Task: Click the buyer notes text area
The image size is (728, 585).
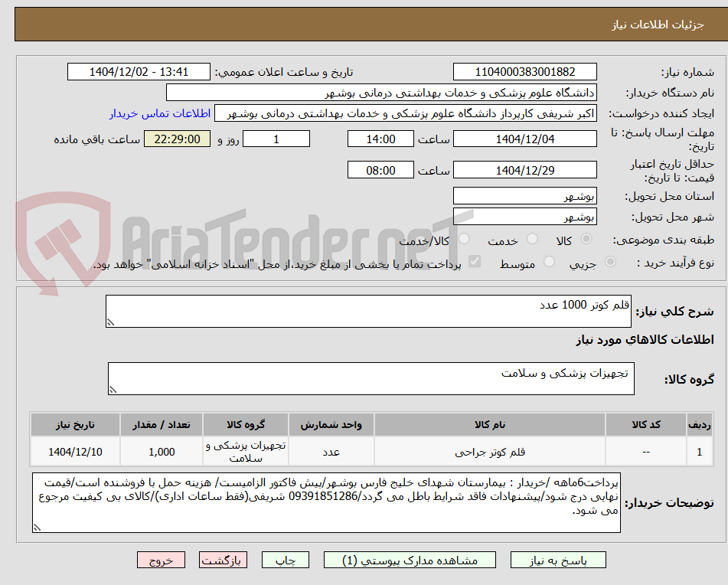Action: pos(326,502)
